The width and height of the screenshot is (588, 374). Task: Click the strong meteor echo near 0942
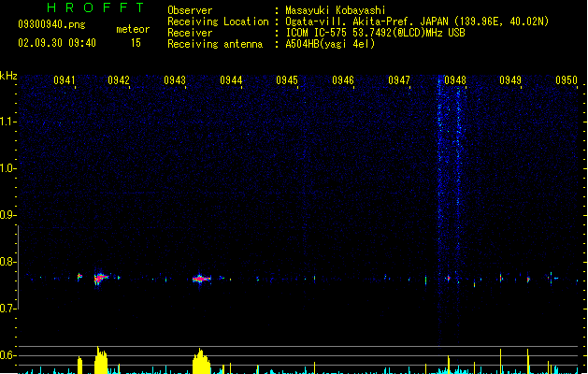[x=101, y=278]
